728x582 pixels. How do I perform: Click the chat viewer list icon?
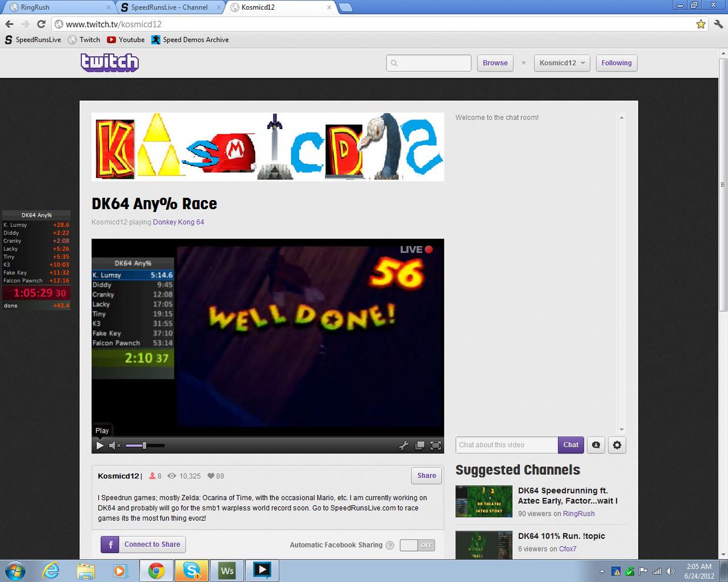[596, 445]
